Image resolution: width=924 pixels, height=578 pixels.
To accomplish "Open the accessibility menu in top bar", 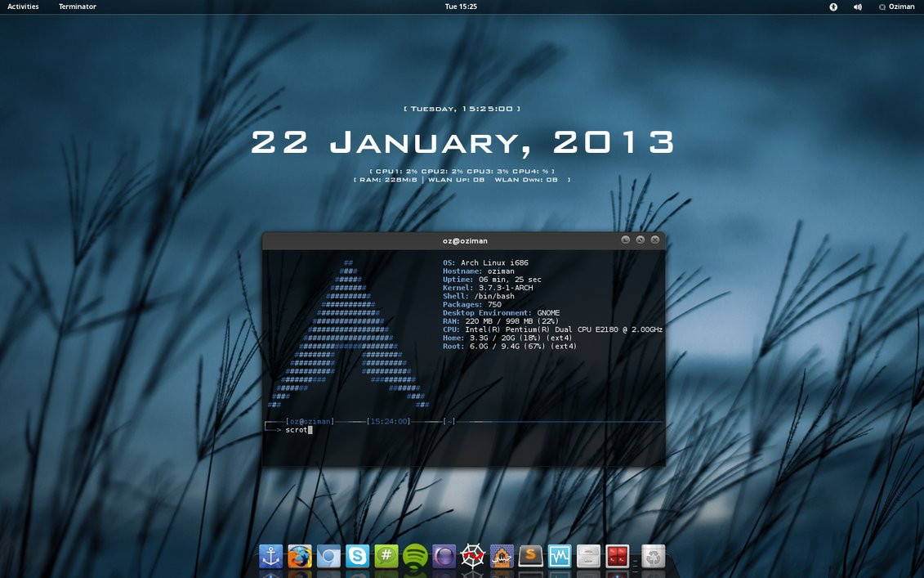I will pos(833,7).
